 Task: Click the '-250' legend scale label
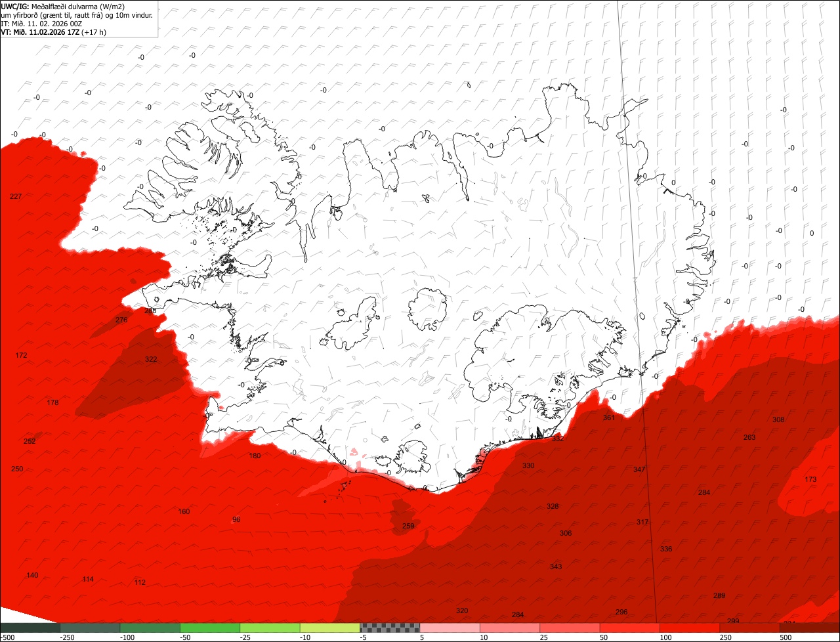tap(67, 637)
